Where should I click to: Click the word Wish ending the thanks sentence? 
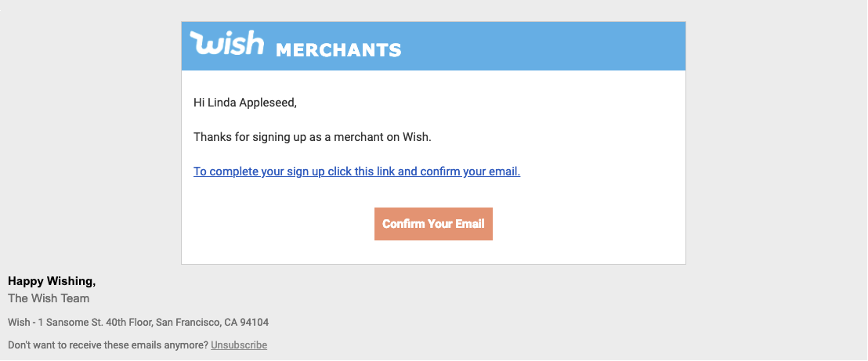click(417, 137)
